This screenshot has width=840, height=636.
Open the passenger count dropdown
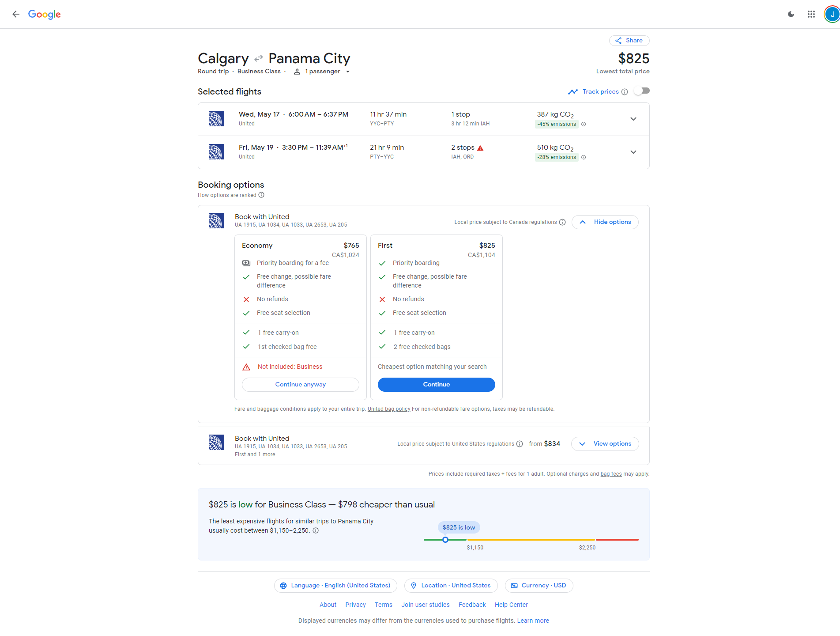(x=348, y=71)
